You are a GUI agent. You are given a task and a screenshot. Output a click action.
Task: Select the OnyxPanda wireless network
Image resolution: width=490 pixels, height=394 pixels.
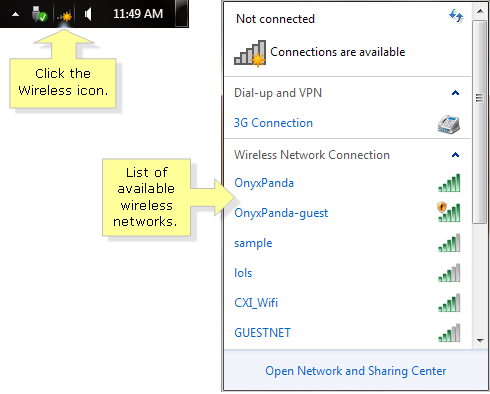[x=348, y=183]
